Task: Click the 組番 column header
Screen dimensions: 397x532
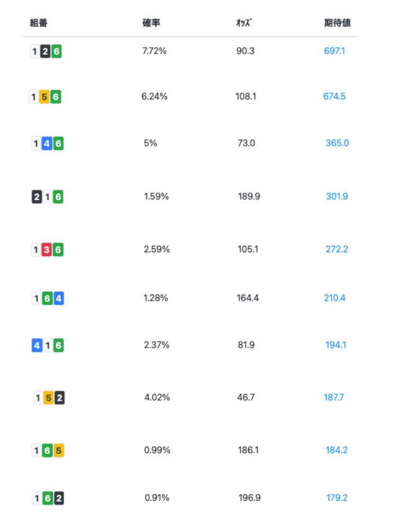Action: [38, 23]
